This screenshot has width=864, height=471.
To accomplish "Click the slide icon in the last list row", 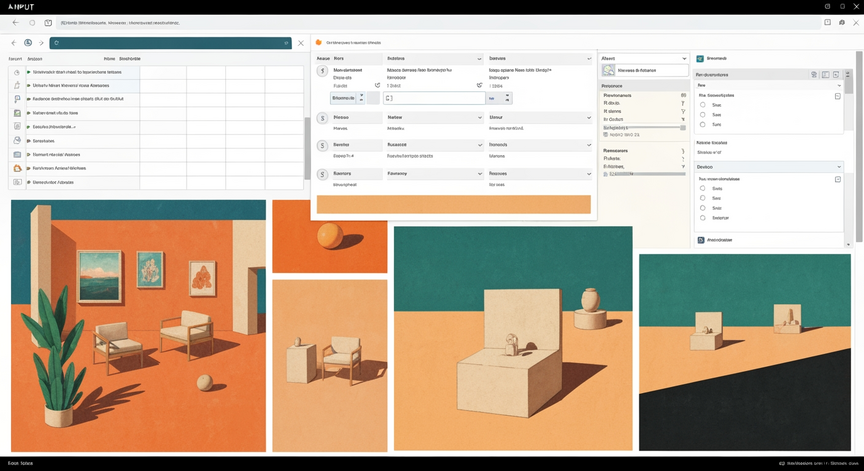I will coord(17,182).
